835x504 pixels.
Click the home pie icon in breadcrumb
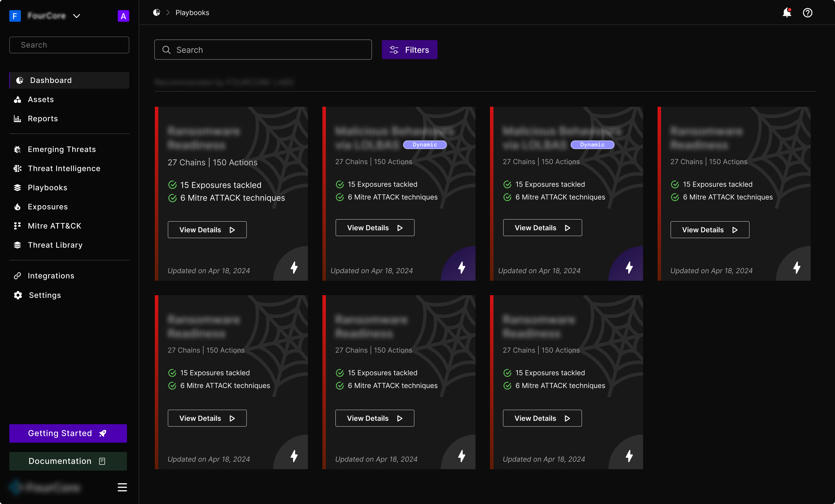pyautogui.click(x=157, y=12)
